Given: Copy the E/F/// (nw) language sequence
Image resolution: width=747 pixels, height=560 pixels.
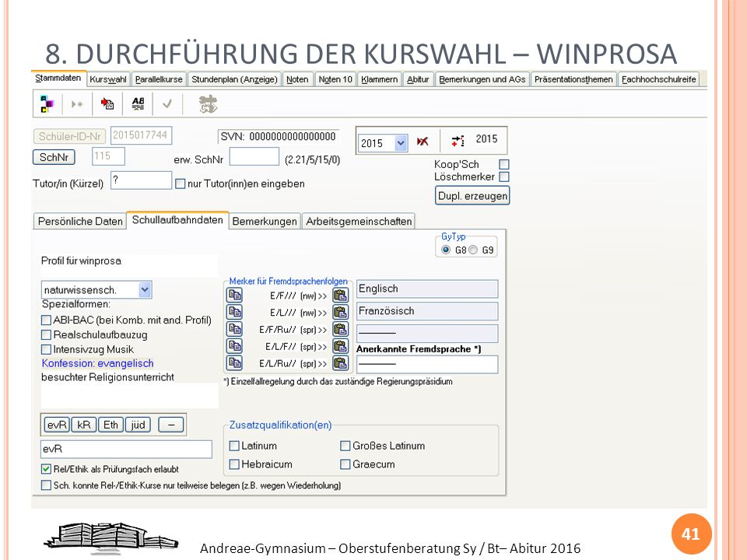Looking at the screenshot, I should (x=234, y=296).
